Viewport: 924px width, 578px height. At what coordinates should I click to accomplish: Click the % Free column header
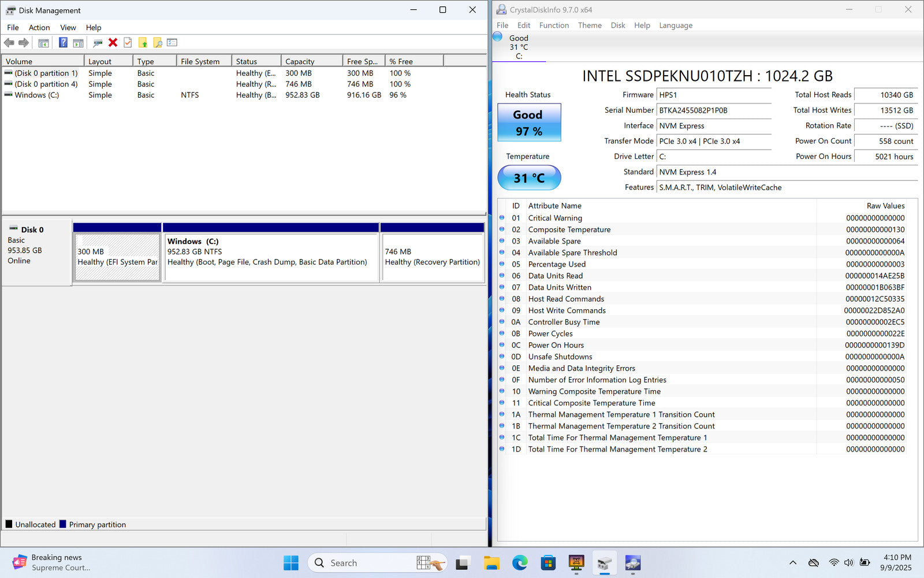click(414, 61)
